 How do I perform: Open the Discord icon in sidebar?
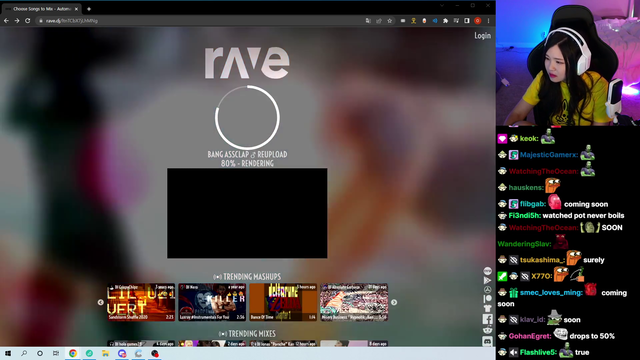(487, 341)
